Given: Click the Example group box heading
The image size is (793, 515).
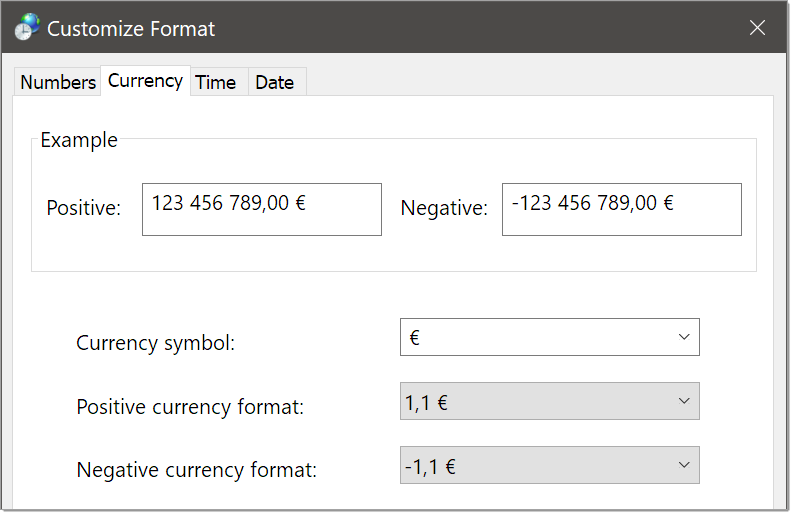Looking at the screenshot, I should (79, 140).
